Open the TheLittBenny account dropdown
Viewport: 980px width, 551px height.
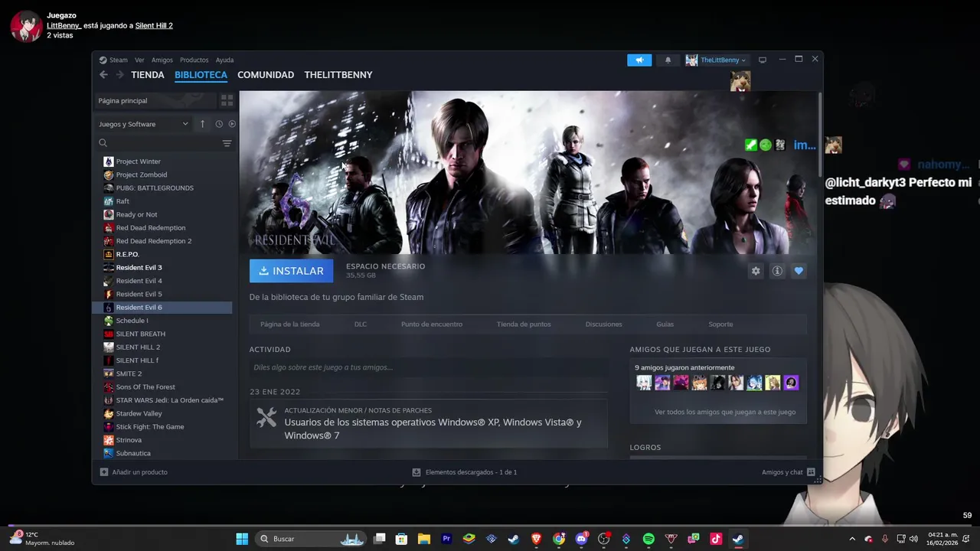[x=716, y=60]
